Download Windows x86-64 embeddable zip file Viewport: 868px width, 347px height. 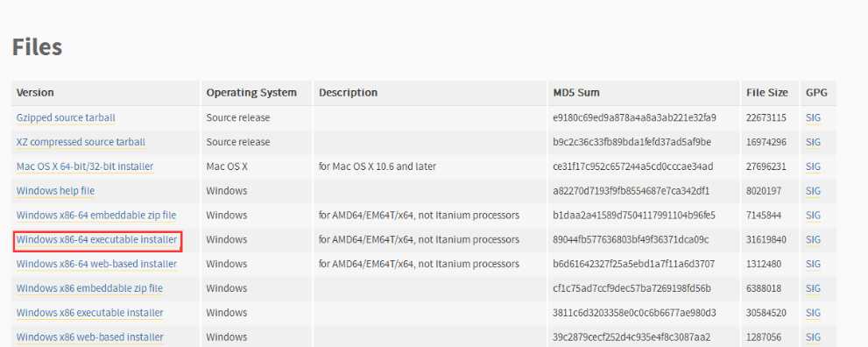(96, 216)
